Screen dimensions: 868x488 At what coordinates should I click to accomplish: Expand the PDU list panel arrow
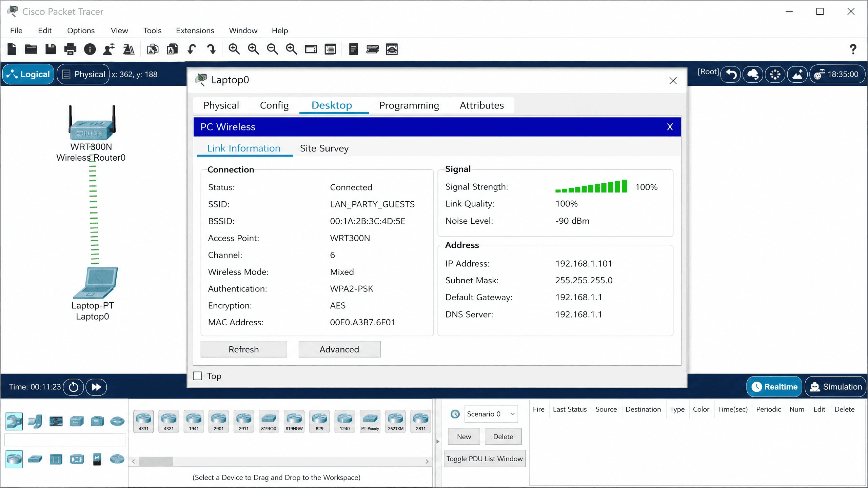pyautogui.click(x=438, y=441)
